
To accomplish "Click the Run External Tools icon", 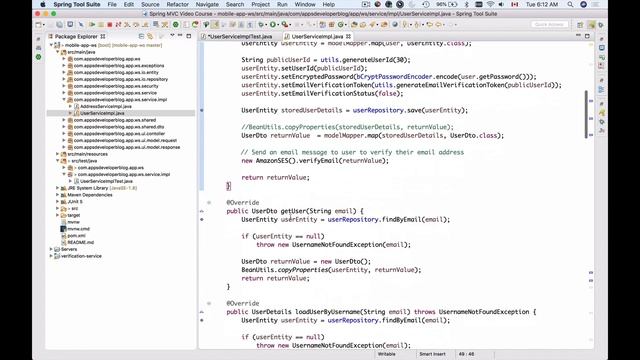I will click(285, 24).
